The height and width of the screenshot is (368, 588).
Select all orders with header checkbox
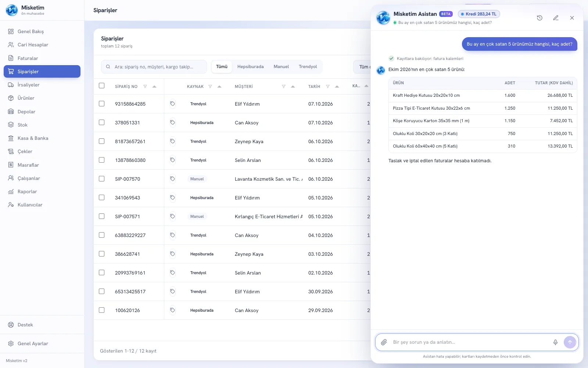point(102,86)
